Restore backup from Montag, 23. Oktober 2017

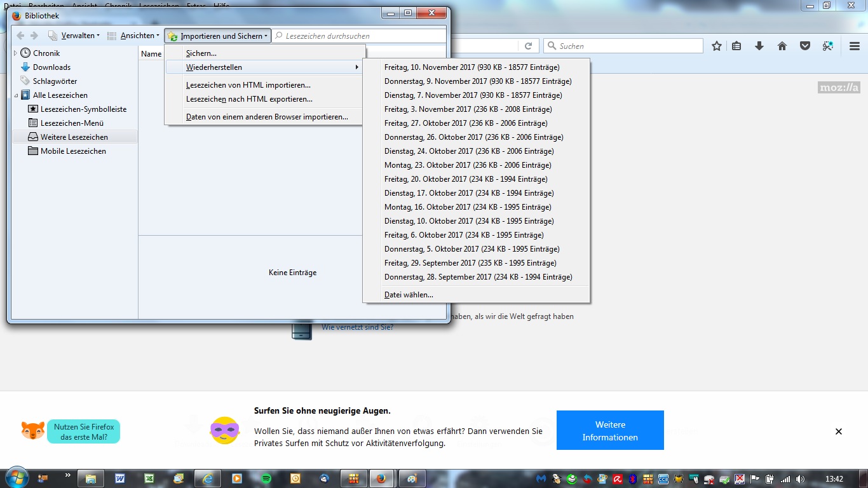477,165
